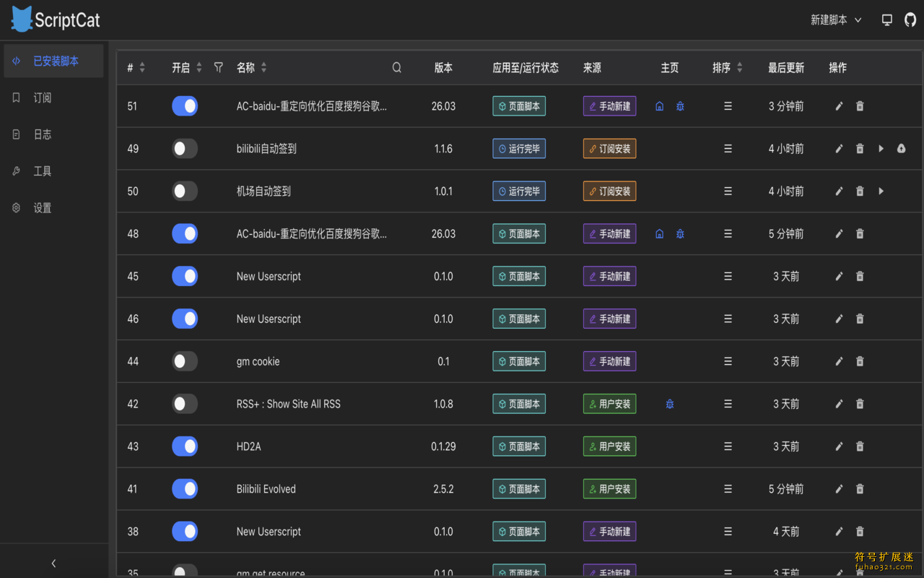Disable Bilibili Evolved toggle
Image resolution: width=924 pixels, height=578 pixels.
click(x=185, y=489)
